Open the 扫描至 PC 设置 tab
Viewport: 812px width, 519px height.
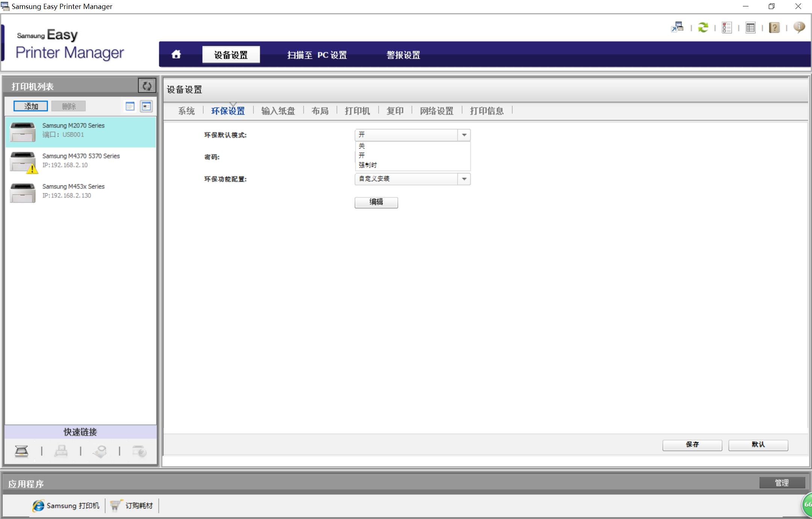pos(317,55)
